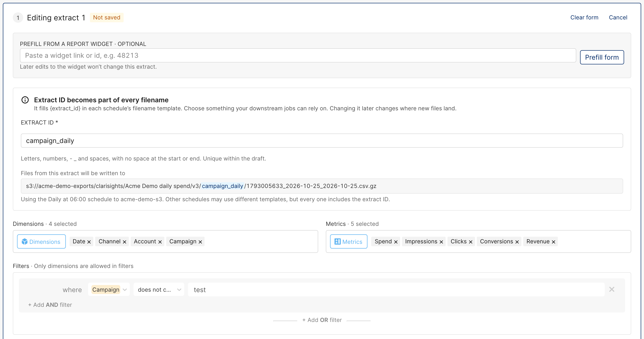Add an AND filter
This screenshot has height=339, width=644.
50,305
